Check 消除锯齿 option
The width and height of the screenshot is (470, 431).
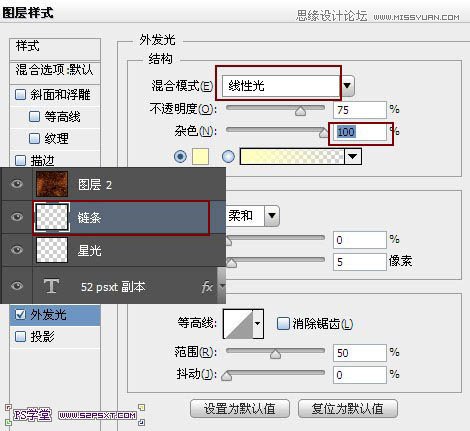click(283, 323)
